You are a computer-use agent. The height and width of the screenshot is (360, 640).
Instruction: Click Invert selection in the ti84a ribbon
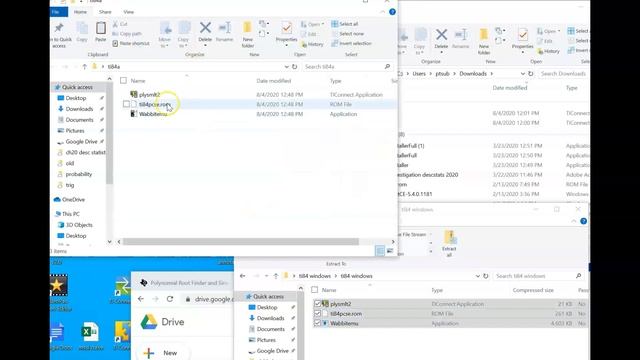(351, 43)
